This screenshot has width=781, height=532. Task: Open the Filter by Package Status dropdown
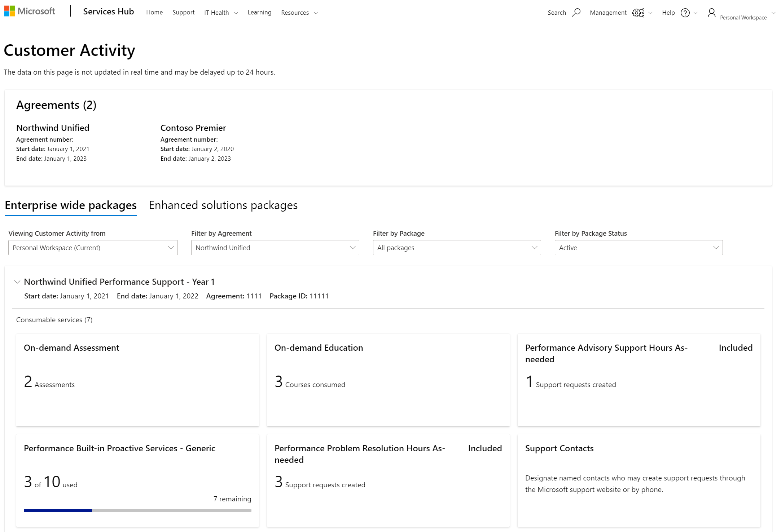click(x=639, y=247)
